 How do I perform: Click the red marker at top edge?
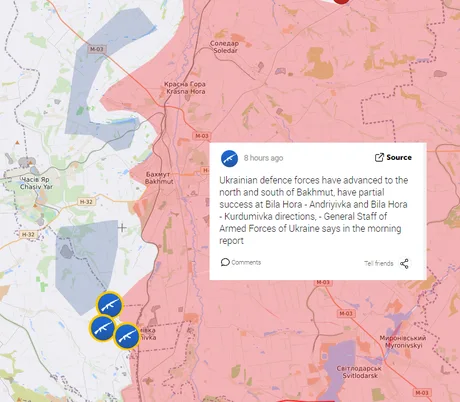click(x=341, y=1)
